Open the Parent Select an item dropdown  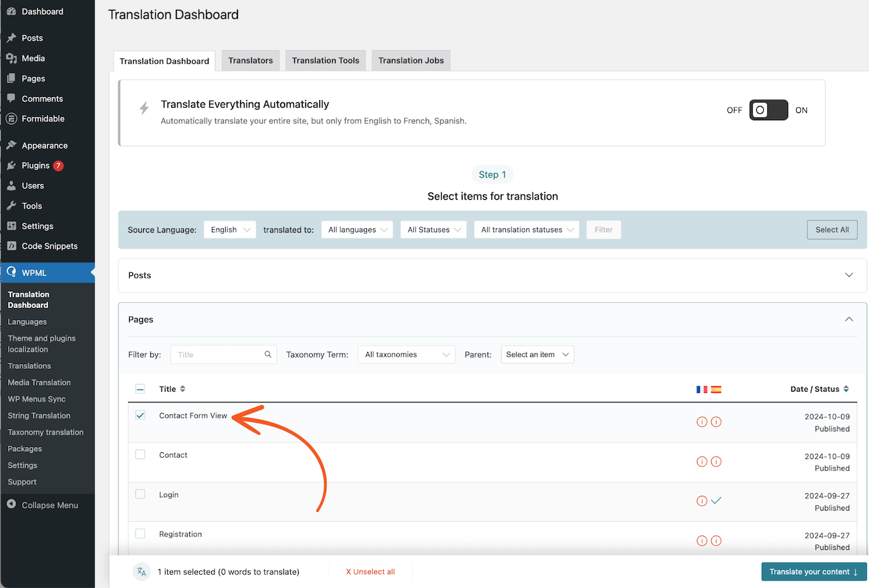point(537,354)
